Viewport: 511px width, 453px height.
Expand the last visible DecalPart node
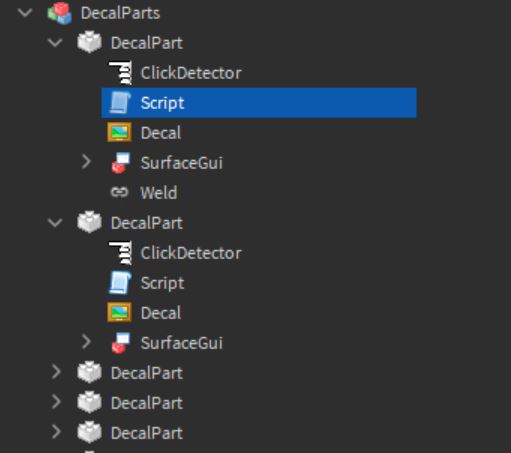pos(56,432)
